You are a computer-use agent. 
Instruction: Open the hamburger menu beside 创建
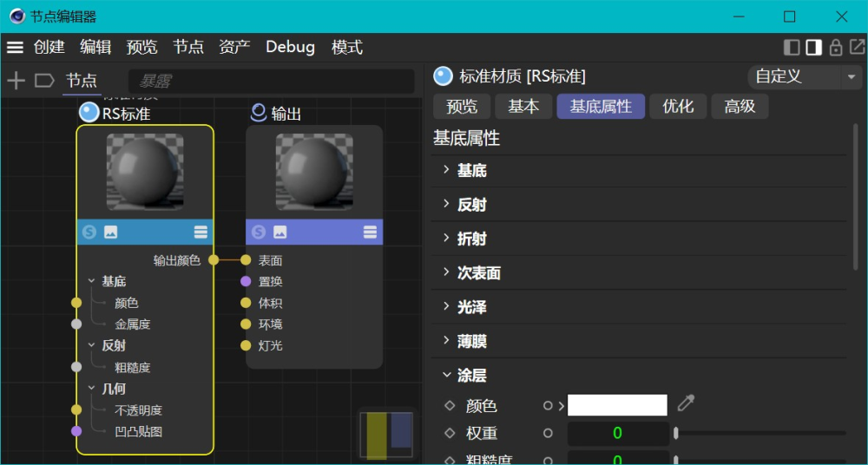click(15, 48)
